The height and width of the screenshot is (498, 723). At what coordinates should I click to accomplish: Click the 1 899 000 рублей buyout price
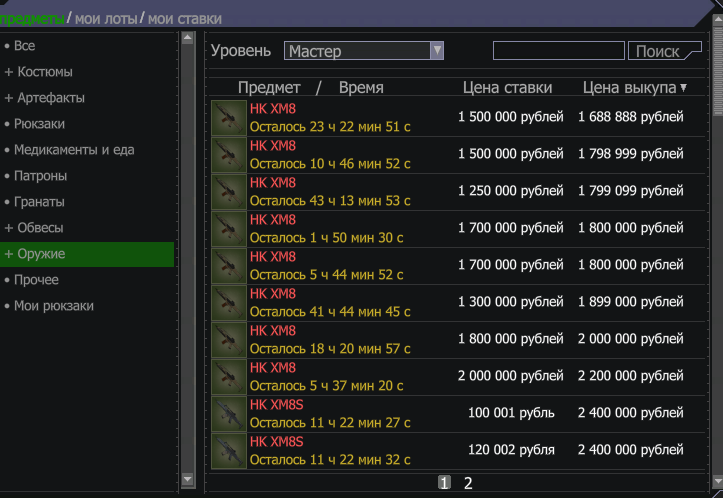[631, 302]
